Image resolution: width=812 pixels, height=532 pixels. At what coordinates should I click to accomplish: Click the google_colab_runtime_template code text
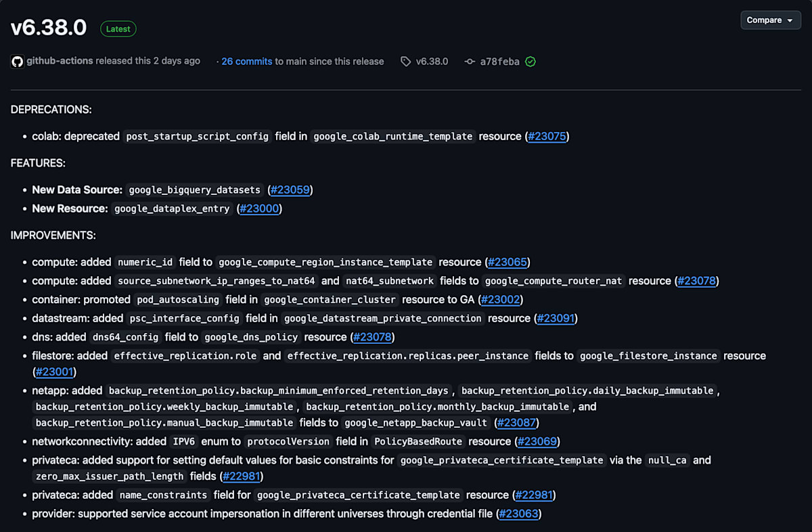coord(393,136)
